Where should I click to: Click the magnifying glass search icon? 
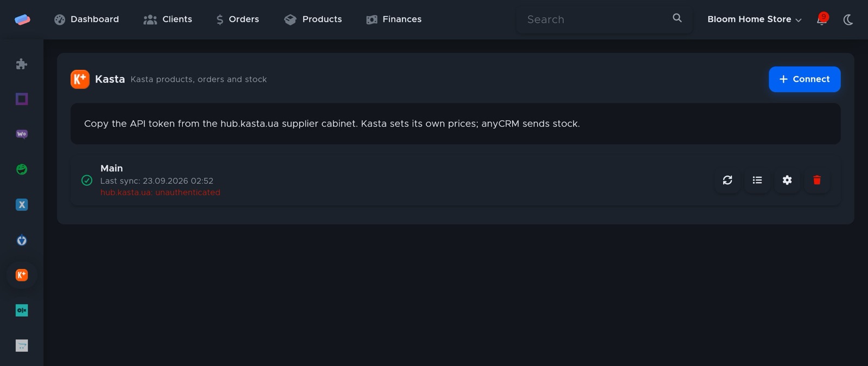(677, 18)
